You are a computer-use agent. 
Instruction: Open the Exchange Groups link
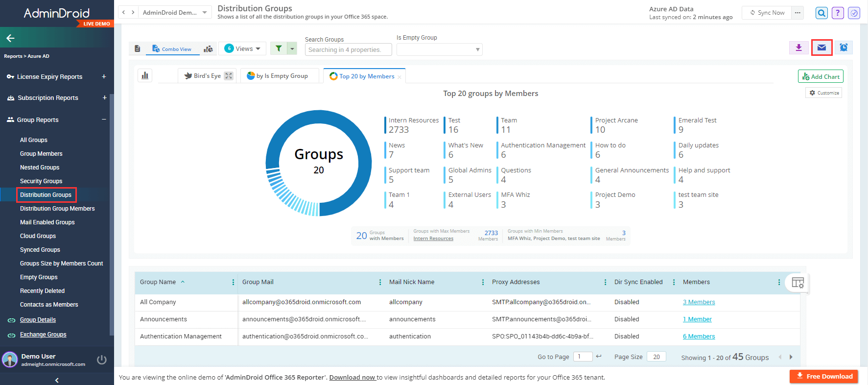click(43, 335)
